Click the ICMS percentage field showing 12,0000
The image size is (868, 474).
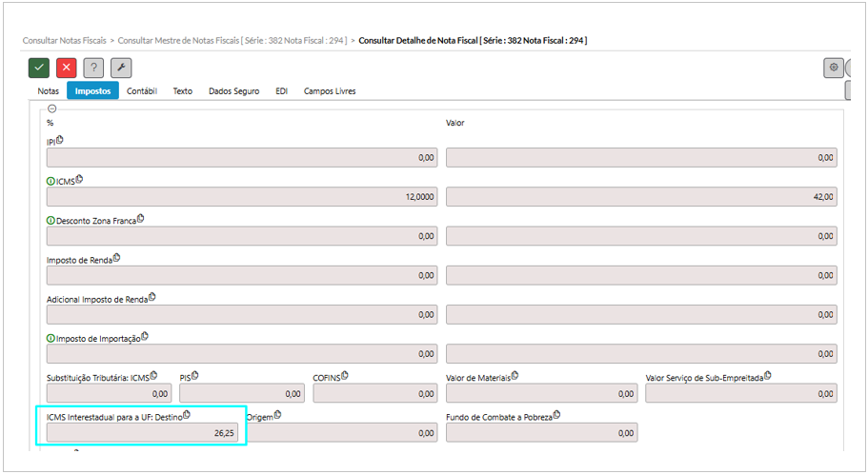click(x=242, y=196)
